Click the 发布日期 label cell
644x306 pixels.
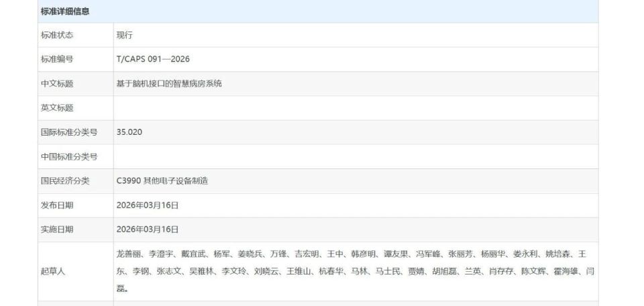[x=76, y=205]
